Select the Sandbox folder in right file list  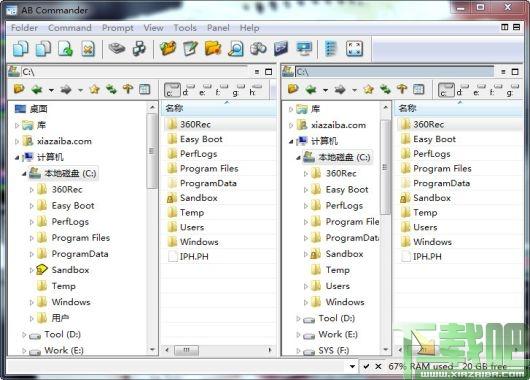pyautogui.click(x=432, y=198)
